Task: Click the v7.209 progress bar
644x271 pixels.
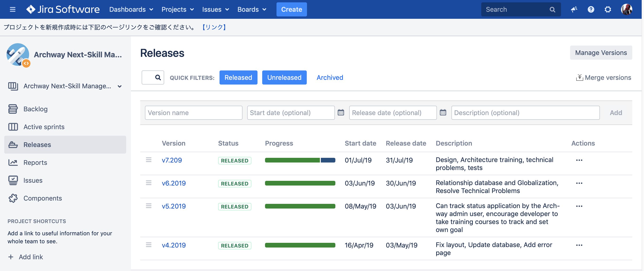Action: (x=300, y=160)
